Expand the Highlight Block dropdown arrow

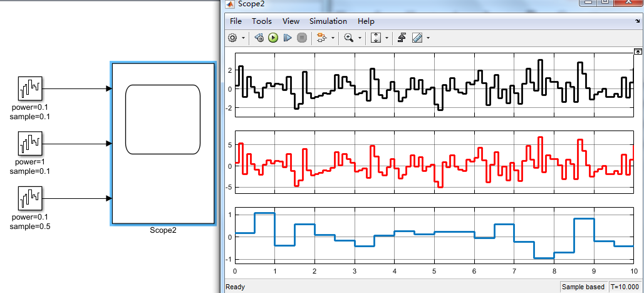[x=333, y=38]
